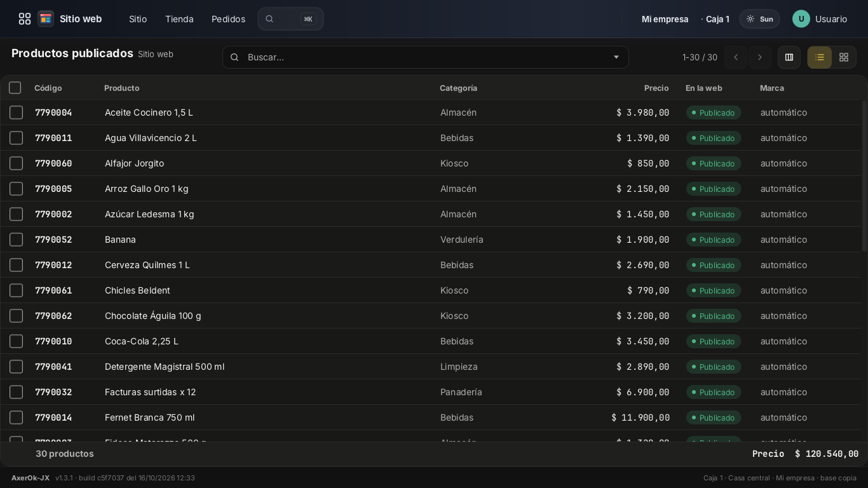Open the Sitio menu
Viewport: 868px width, 488px height.
pos(138,19)
